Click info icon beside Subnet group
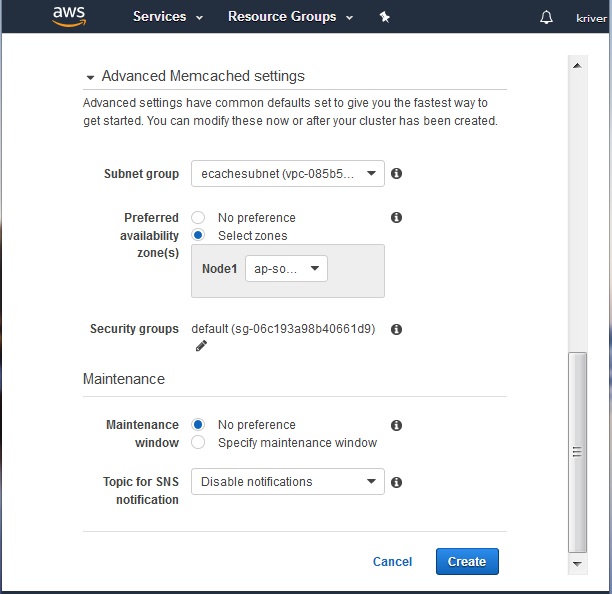612x594 pixels. pos(396,174)
